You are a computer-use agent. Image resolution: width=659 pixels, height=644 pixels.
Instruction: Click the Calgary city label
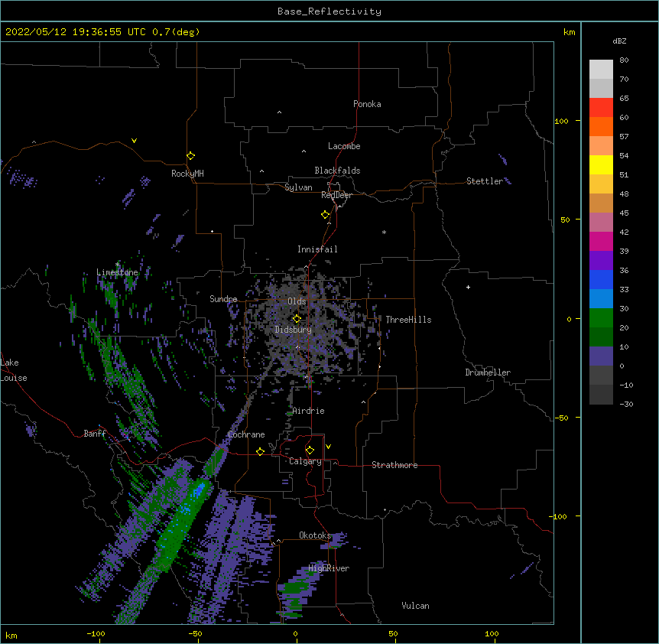coord(306,461)
